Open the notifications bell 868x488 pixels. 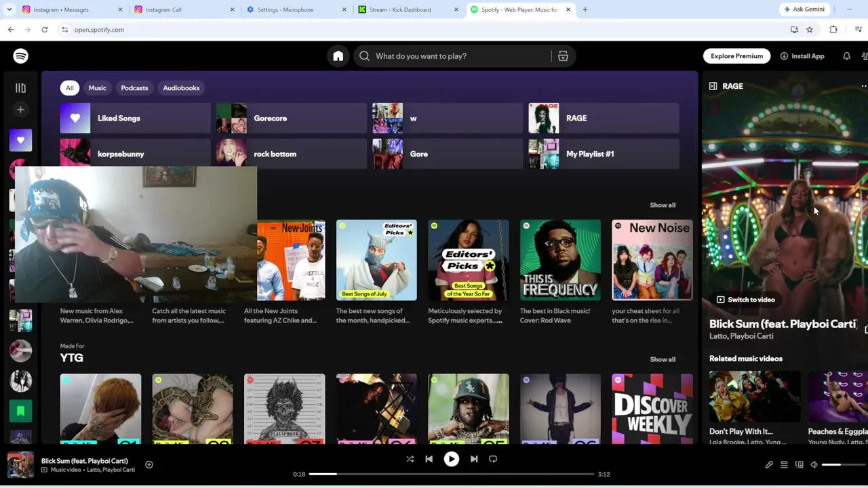point(846,56)
